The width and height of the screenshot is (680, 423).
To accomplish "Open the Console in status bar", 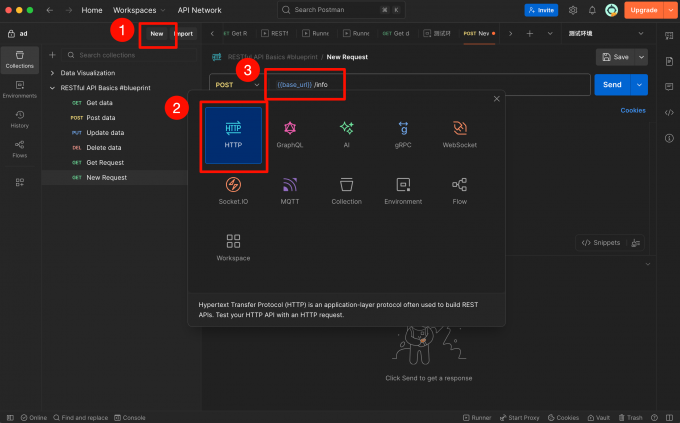I will 130,417.
